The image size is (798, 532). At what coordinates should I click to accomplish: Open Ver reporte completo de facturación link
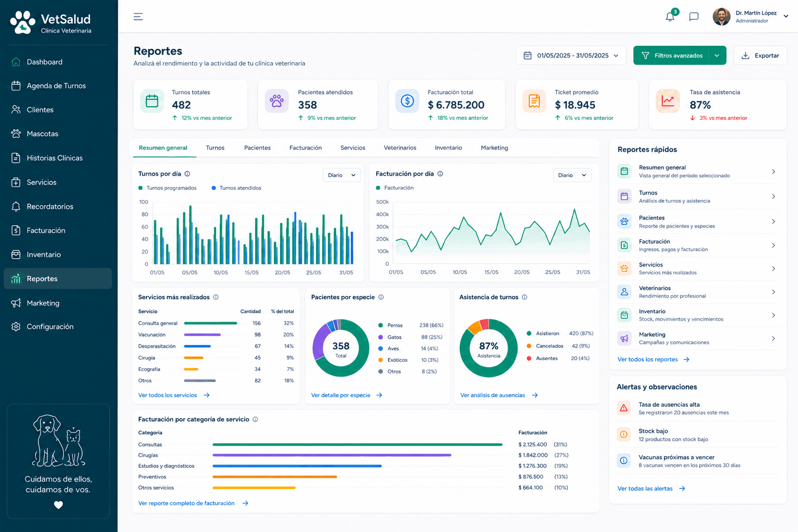(x=193, y=503)
